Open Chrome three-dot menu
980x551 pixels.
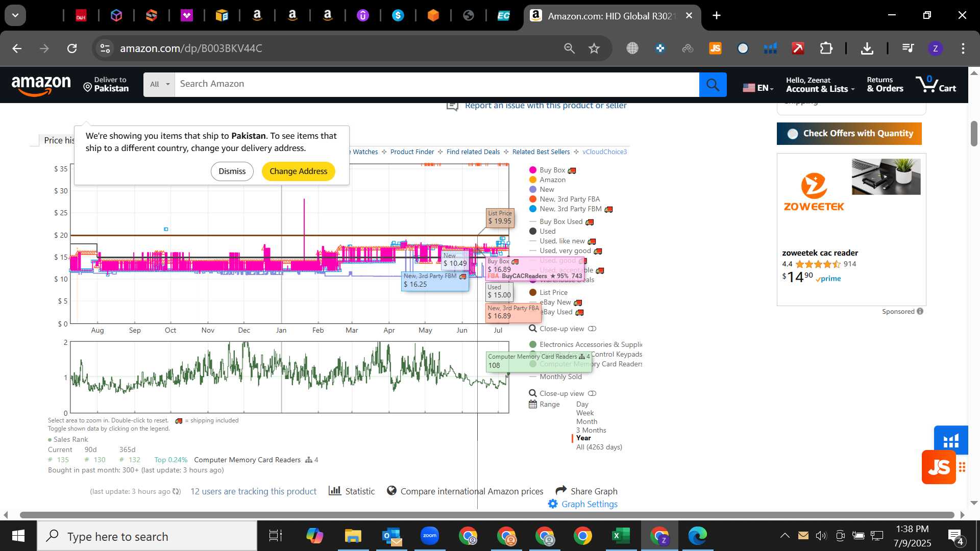click(963, 48)
